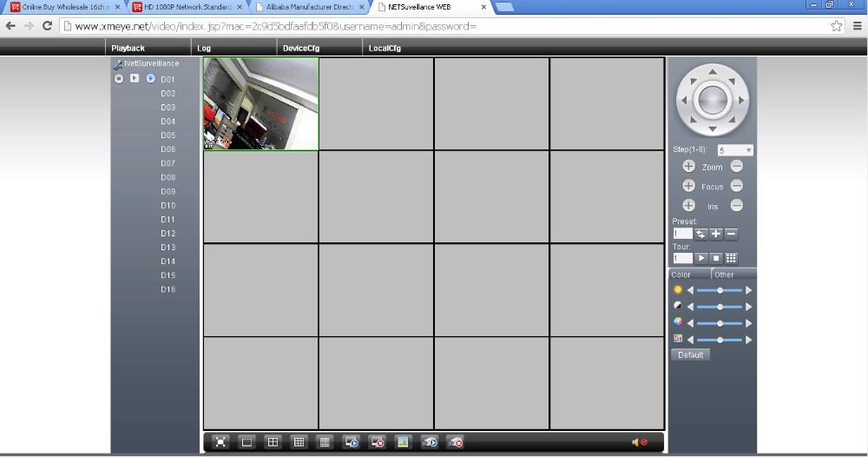Switch to the Other tab
The width and height of the screenshot is (868, 457).
point(725,275)
